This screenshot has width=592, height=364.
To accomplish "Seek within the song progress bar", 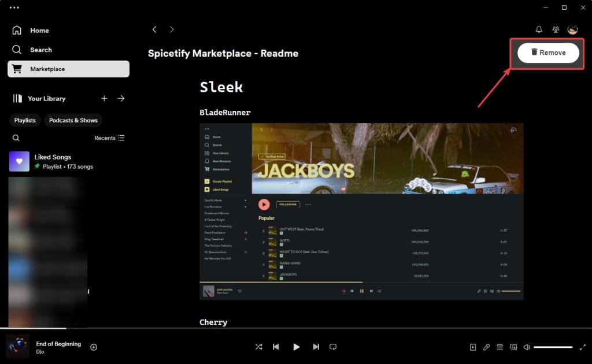I will click(296, 328).
